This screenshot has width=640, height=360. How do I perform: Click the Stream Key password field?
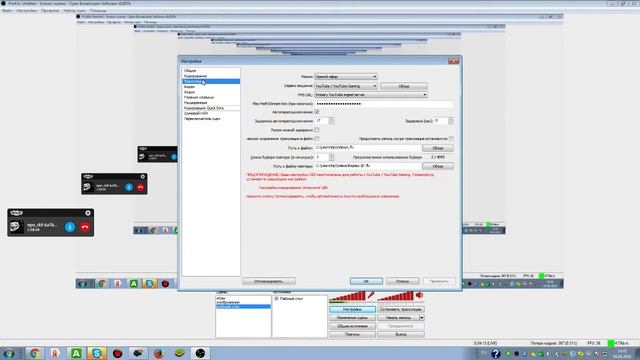click(384, 104)
